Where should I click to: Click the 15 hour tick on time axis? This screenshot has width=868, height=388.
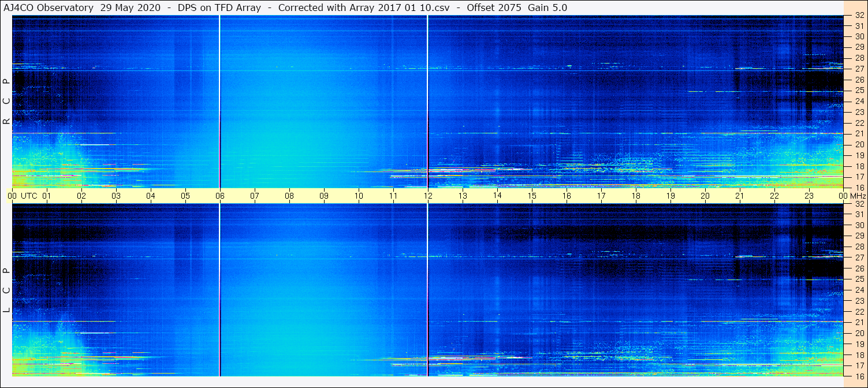(532, 196)
